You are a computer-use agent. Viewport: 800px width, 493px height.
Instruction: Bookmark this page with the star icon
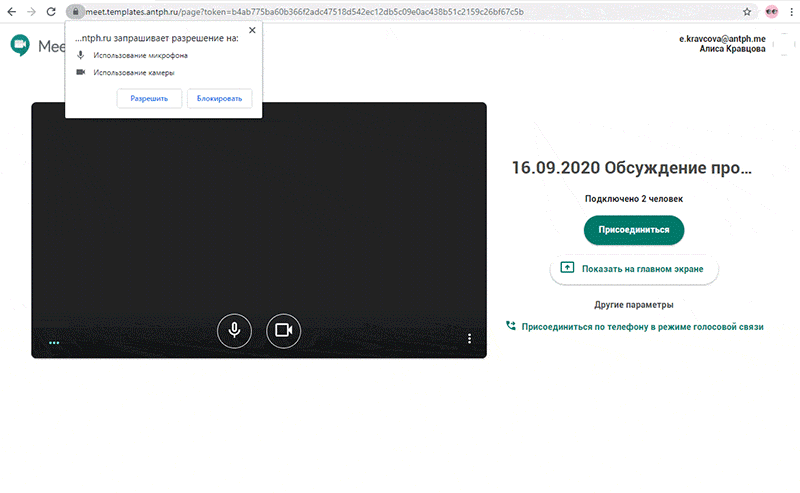pyautogui.click(x=747, y=12)
